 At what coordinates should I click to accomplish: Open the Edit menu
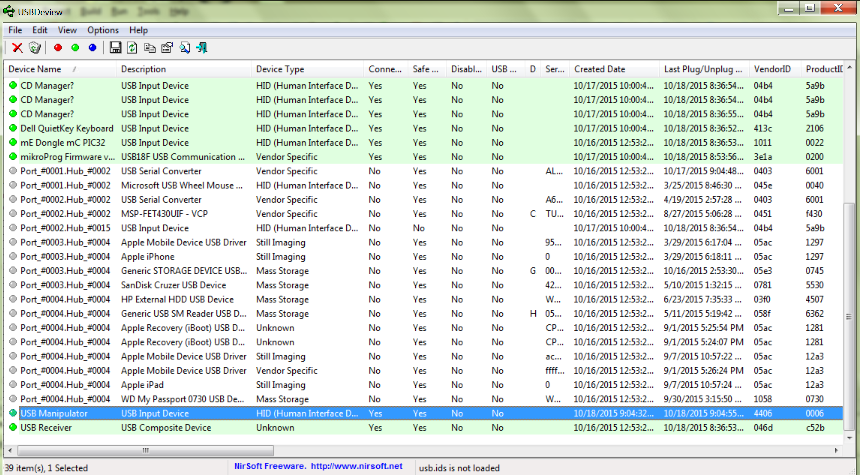coord(39,30)
